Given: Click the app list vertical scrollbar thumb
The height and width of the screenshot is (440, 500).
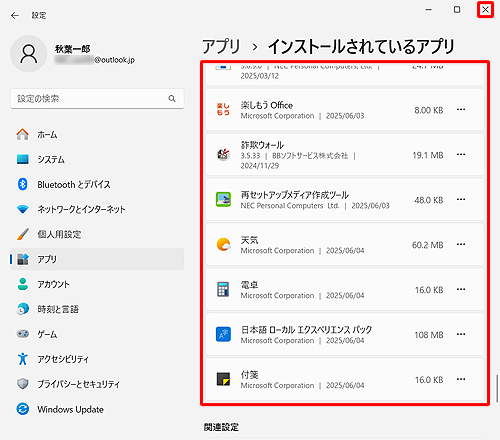Looking at the screenshot, I should [497, 388].
